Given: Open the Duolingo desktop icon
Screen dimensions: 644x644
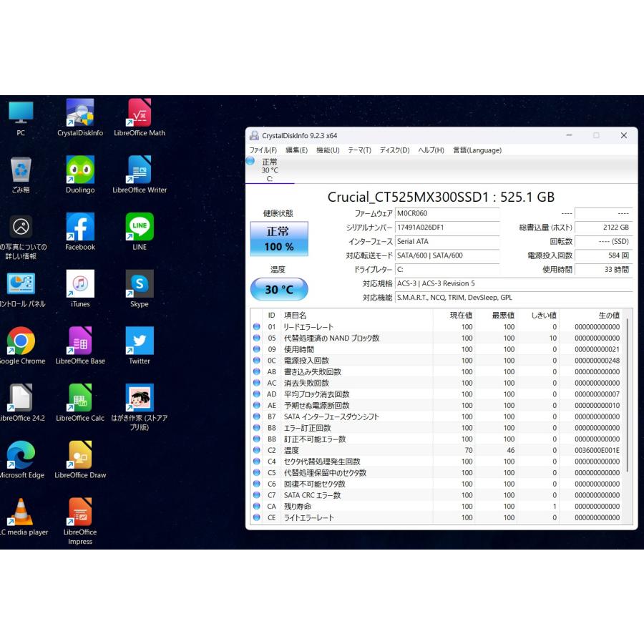Looking at the screenshot, I should pos(80,172).
